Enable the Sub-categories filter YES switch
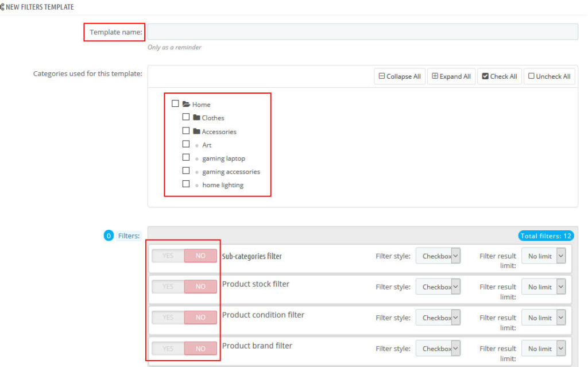The image size is (588, 367). tap(168, 256)
